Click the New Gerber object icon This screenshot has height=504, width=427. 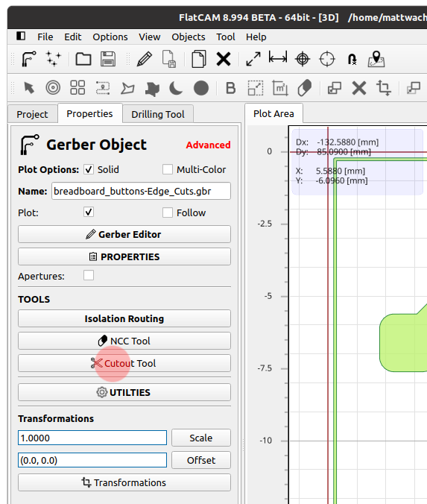pos(29,59)
